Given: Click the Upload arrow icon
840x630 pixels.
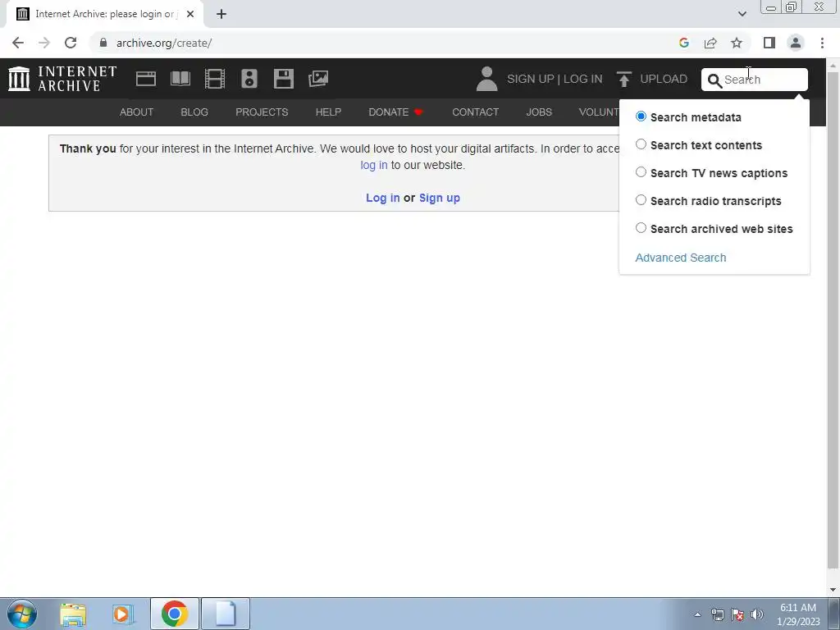Looking at the screenshot, I should click(623, 79).
